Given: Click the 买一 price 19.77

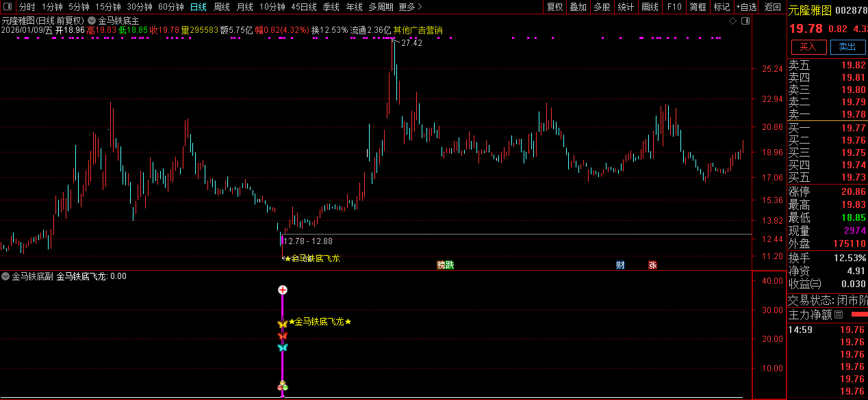Looking at the screenshot, I should click(853, 128).
